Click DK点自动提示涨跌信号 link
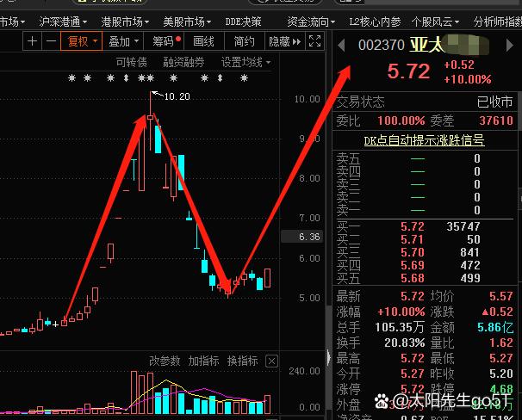 click(424, 140)
